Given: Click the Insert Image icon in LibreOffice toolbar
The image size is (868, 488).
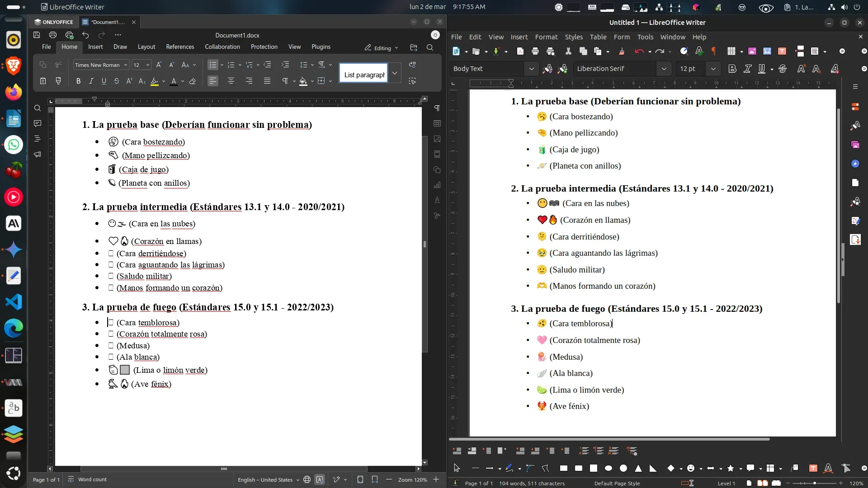Looking at the screenshot, I should (752, 51).
